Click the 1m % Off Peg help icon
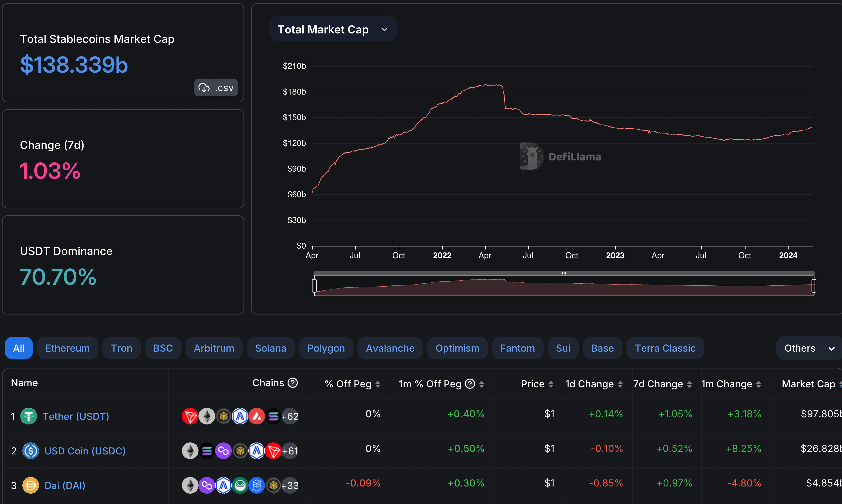Image resolution: width=842 pixels, height=504 pixels. (x=470, y=384)
